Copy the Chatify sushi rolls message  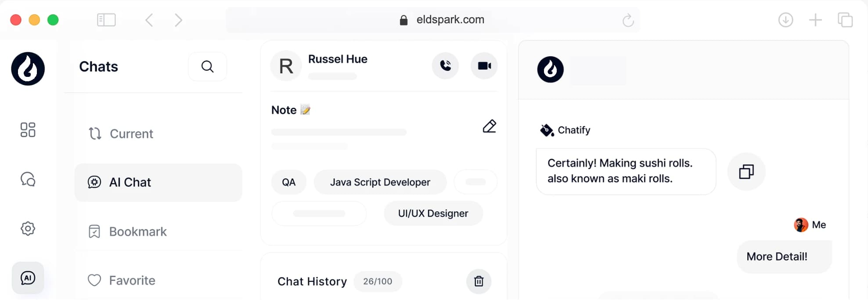[x=746, y=171]
